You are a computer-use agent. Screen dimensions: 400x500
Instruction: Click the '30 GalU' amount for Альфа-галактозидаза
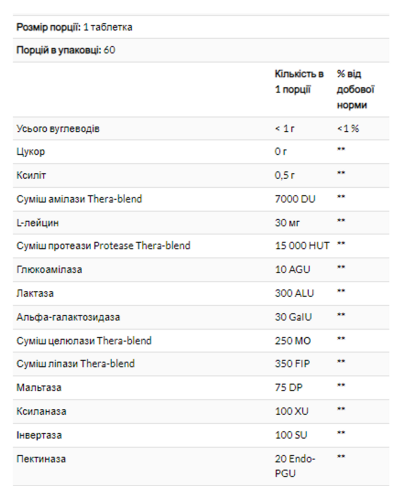[x=293, y=317]
